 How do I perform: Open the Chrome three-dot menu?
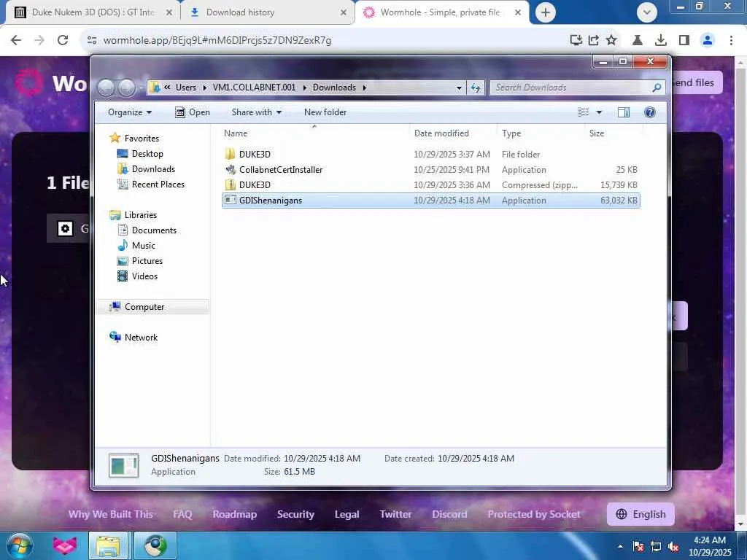click(731, 41)
